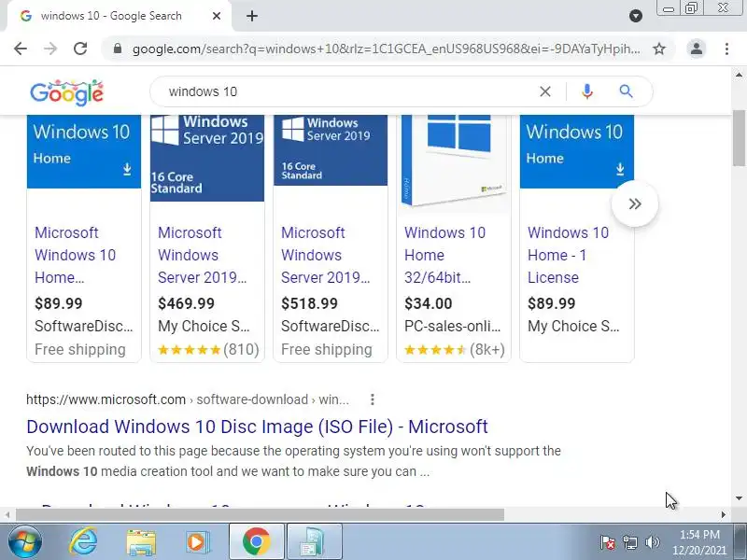This screenshot has height=560, width=747.
Task: Click the vertical scrollbar down arrow
Action: pyautogui.click(x=739, y=498)
